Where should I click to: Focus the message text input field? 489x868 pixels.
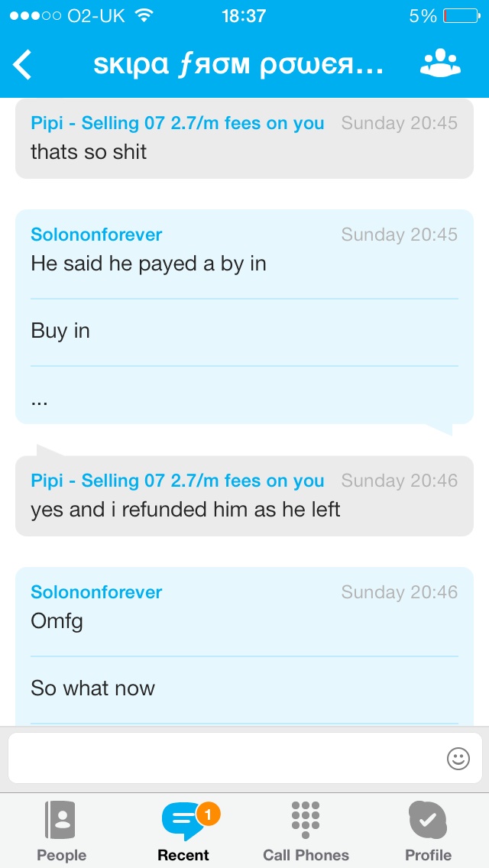(x=244, y=759)
